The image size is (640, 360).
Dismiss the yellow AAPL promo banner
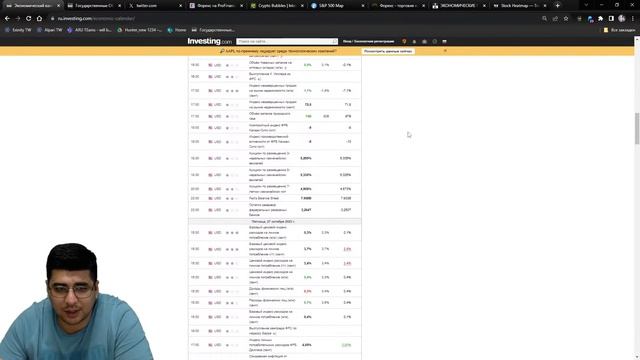point(445,51)
